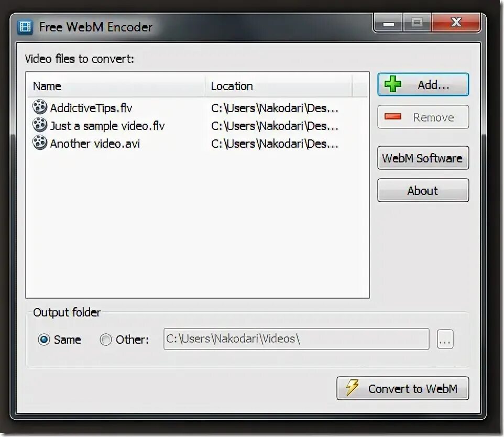Click the film reel icon beside Another video.avi
The image size is (504, 437).
point(40,142)
